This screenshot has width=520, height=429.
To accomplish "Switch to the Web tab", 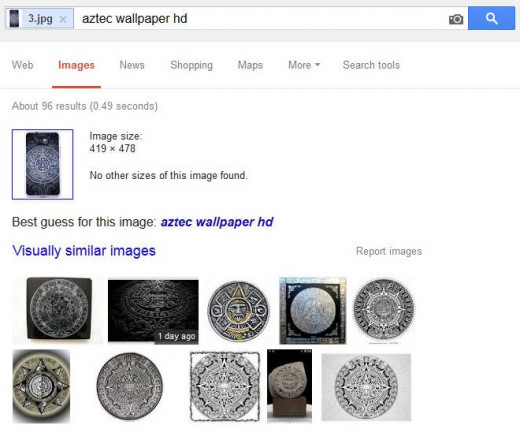I will tap(22, 65).
